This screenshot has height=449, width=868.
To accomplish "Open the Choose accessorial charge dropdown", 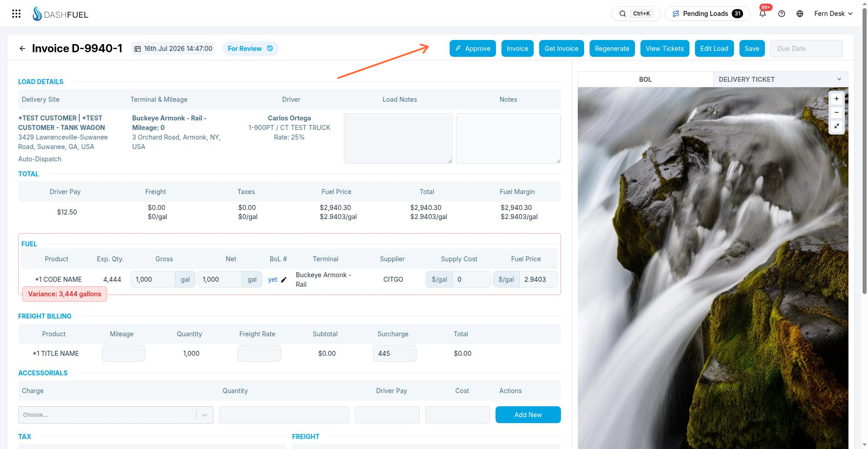I will point(116,415).
